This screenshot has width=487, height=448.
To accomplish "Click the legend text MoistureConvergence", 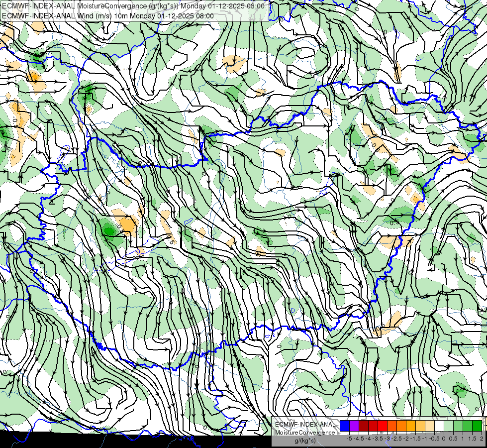I will click(305, 433).
